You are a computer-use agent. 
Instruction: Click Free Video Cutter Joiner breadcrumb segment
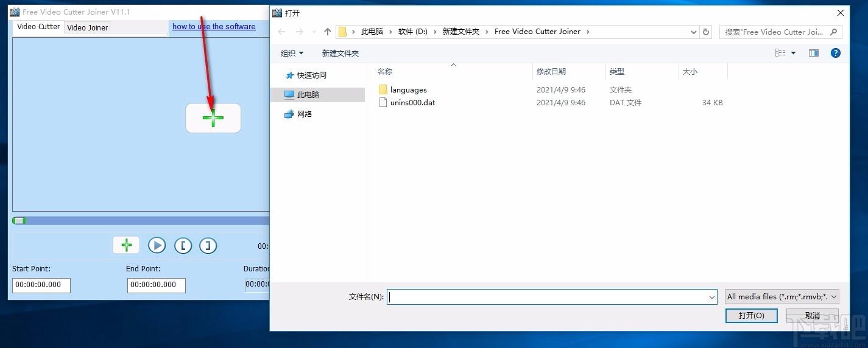click(537, 32)
